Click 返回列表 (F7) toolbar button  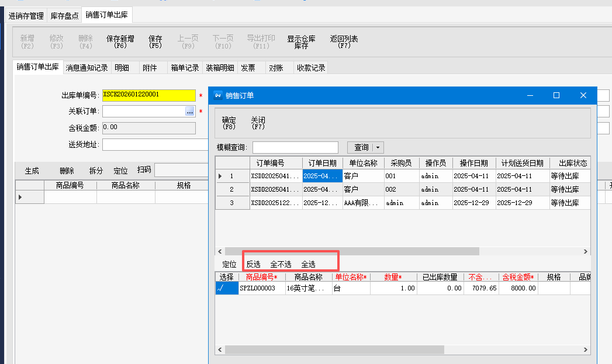click(x=344, y=41)
